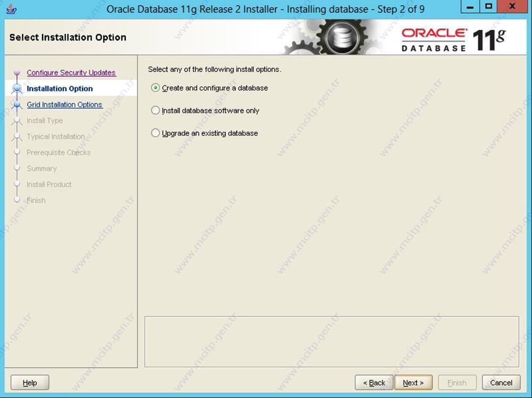532x398 pixels.
Task: Close the Oracle installer window
Action: click(x=512, y=6)
